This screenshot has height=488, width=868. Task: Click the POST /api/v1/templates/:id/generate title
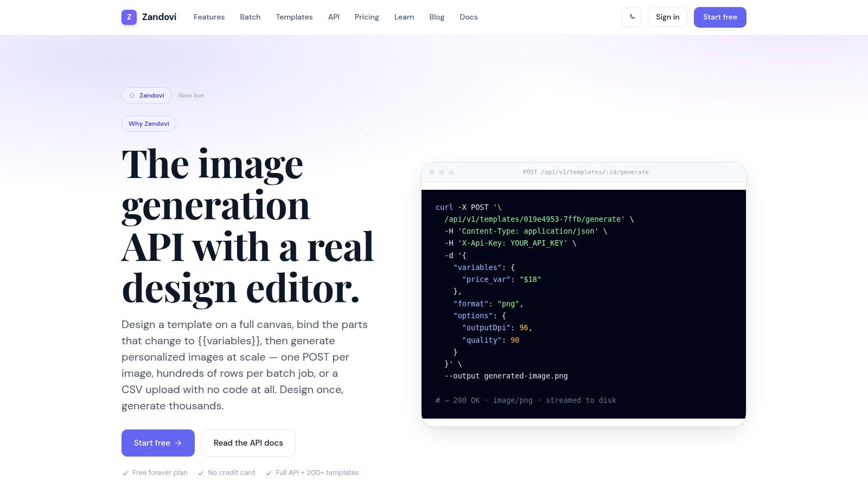pos(586,172)
